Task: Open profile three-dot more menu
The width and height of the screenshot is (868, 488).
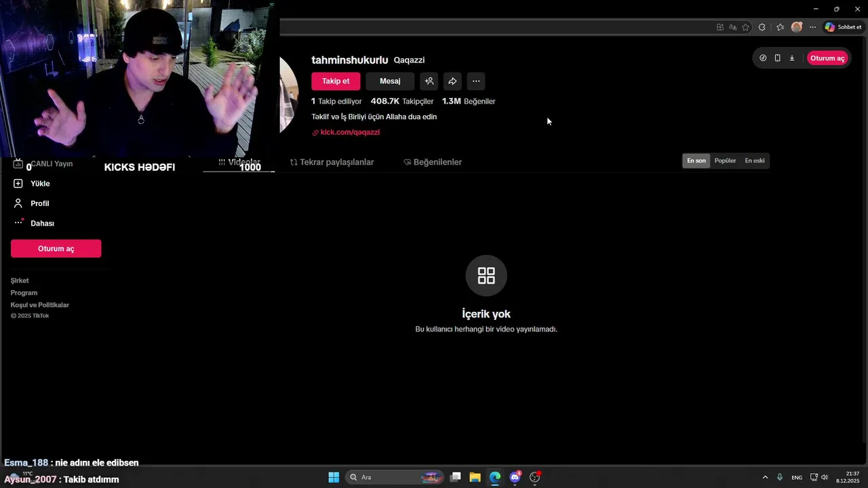Action: [x=476, y=81]
